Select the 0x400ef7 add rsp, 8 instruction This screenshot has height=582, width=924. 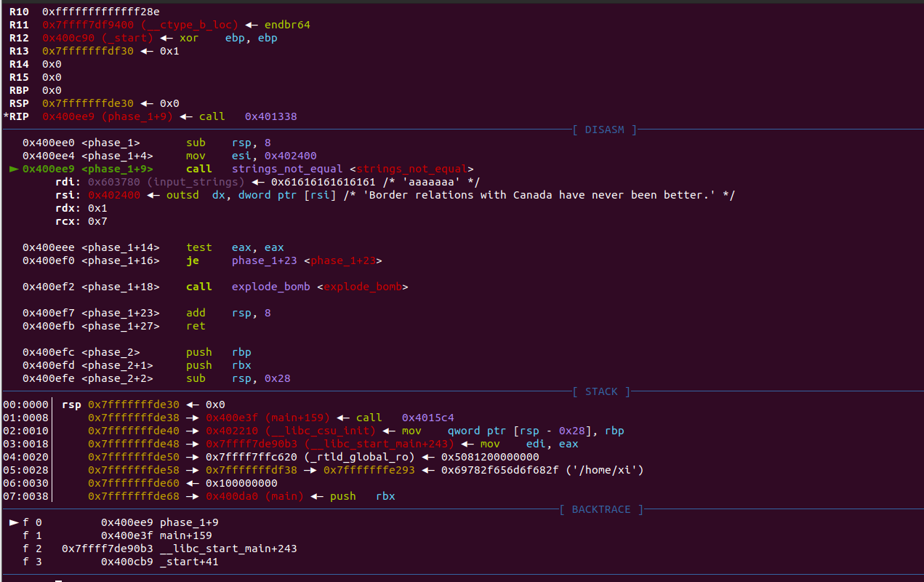(x=147, y=313)
